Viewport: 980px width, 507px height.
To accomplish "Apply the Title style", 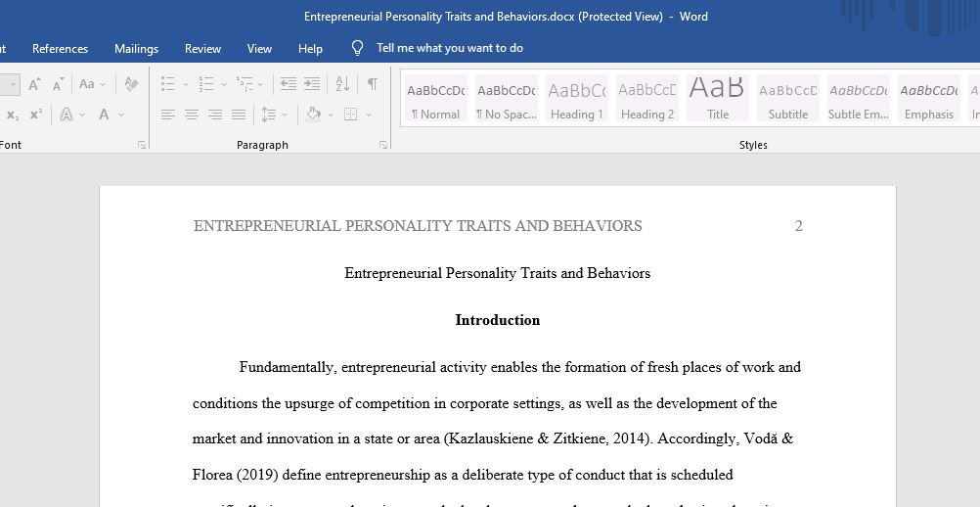I will 718,99.
